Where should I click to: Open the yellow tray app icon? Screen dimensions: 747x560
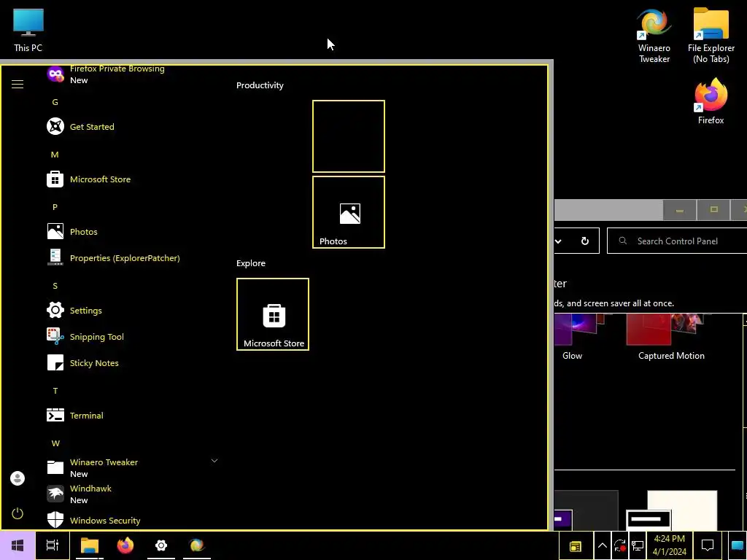[576, 546]
